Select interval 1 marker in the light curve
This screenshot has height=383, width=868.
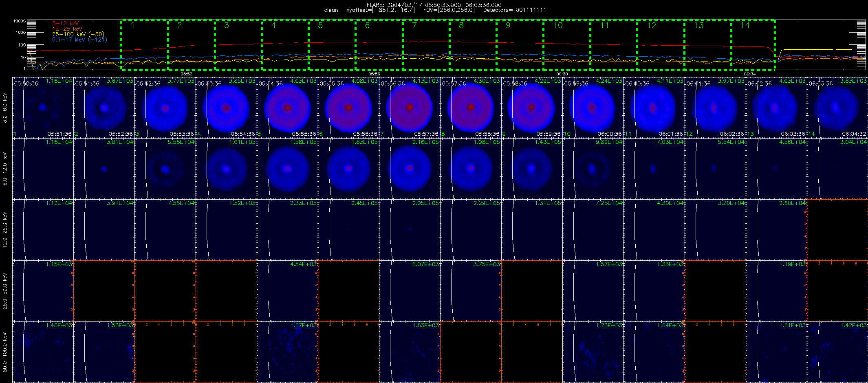click(133, 26)
